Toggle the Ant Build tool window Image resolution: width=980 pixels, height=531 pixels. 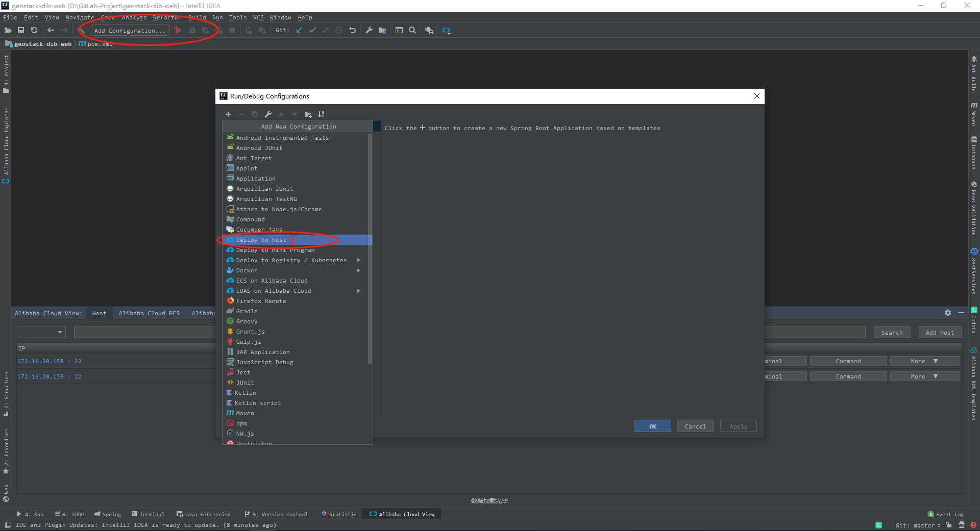(x=974, y=74)
